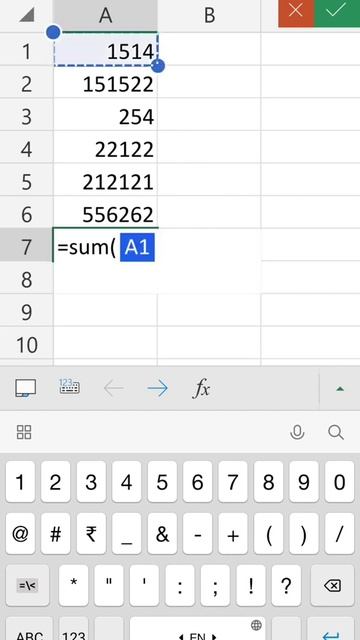Tap the bottom-right selection handle on A1

158,66
